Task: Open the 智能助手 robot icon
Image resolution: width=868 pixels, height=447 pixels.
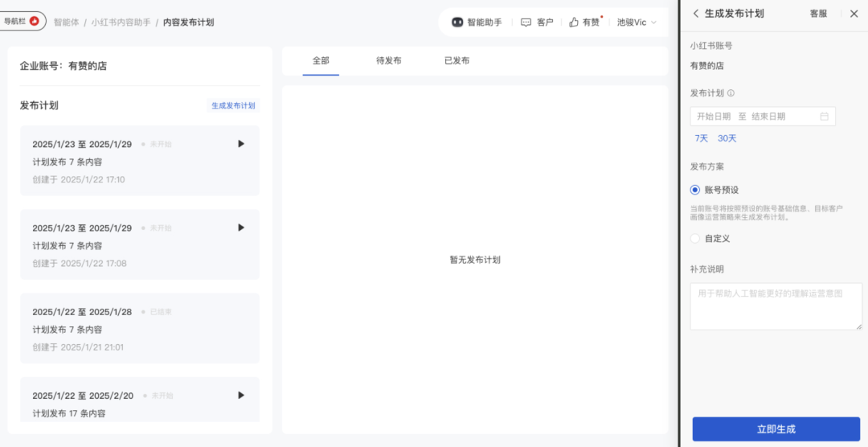Action: coord(457,23)
